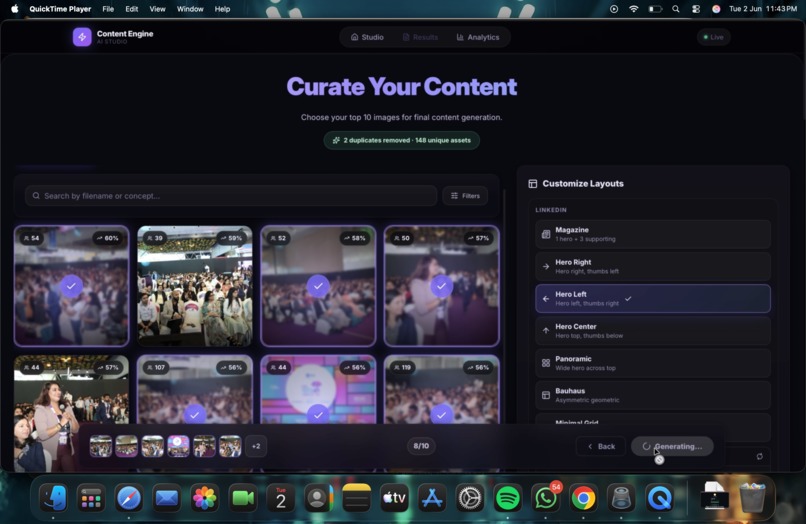Click the Hero Left arrow icon

coord(546,299)
